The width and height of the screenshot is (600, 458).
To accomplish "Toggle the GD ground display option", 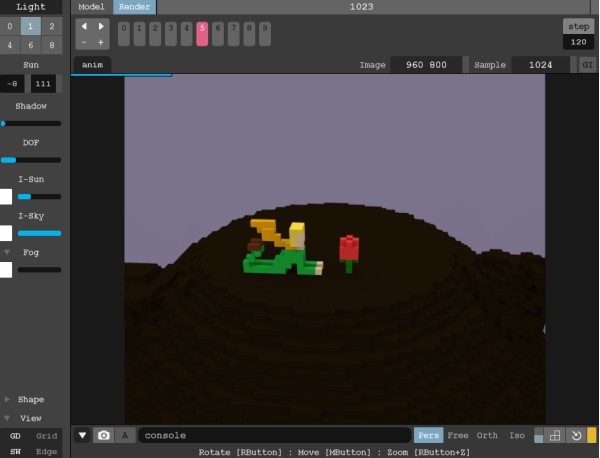I will tap(15, 436).
